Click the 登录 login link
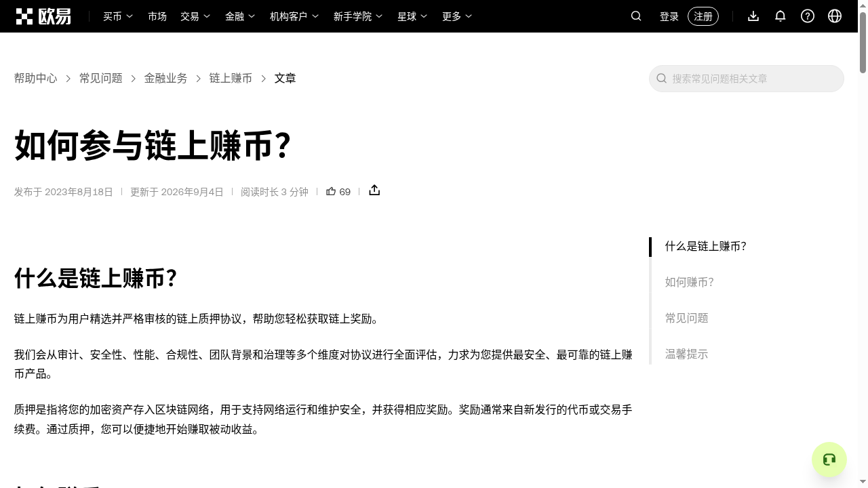Screen dimensions: 868x488 coord(669,16)
